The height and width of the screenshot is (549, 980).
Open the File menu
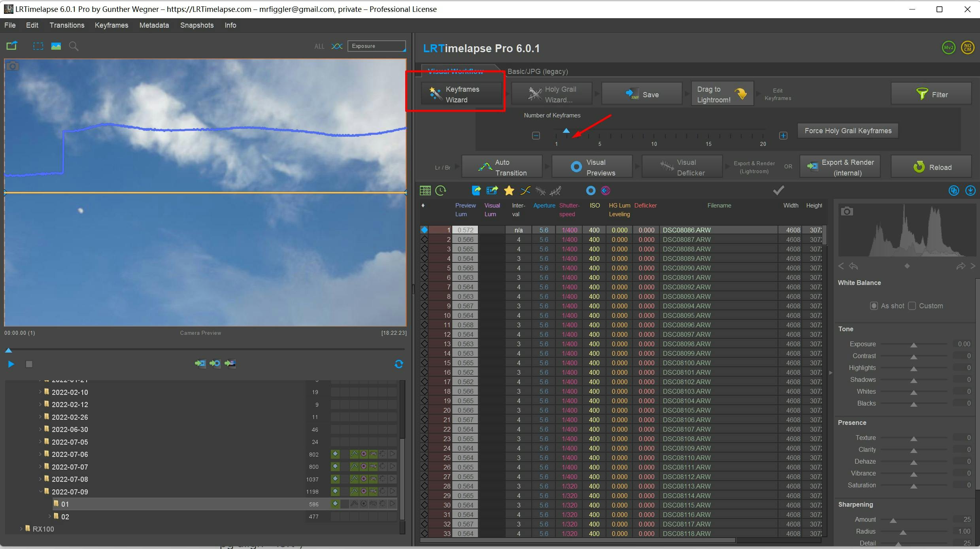10,25
